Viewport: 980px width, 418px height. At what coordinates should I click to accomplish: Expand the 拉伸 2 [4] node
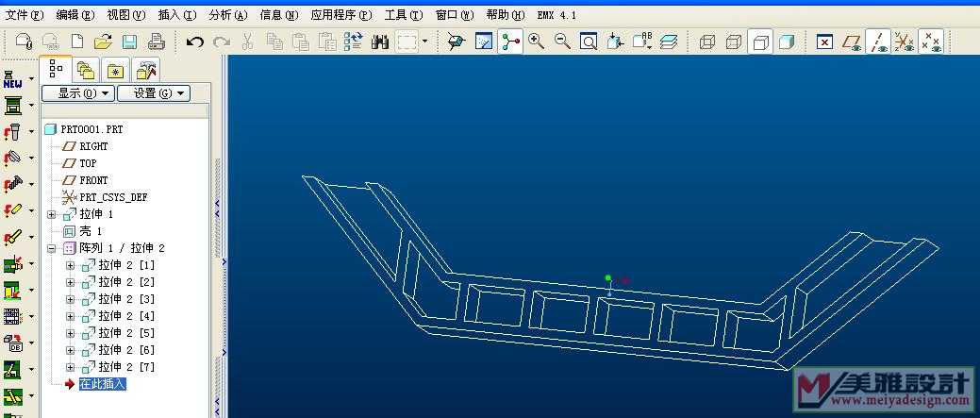point(70,316)
